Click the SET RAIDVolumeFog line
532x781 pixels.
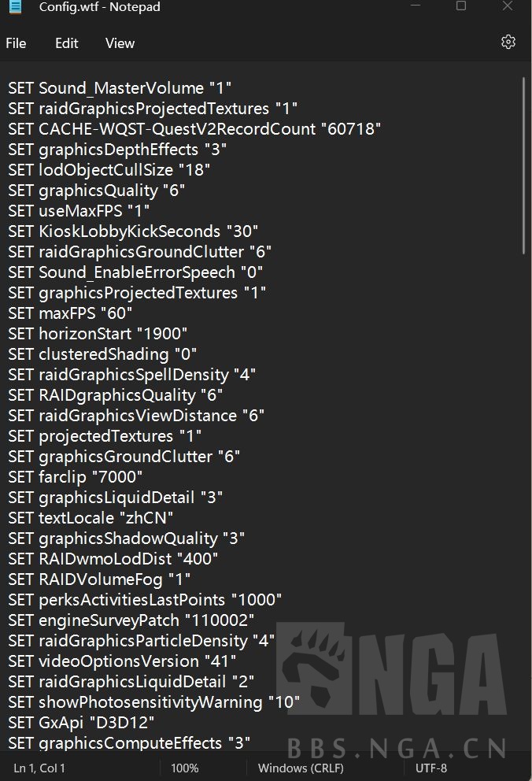[99, 579]
